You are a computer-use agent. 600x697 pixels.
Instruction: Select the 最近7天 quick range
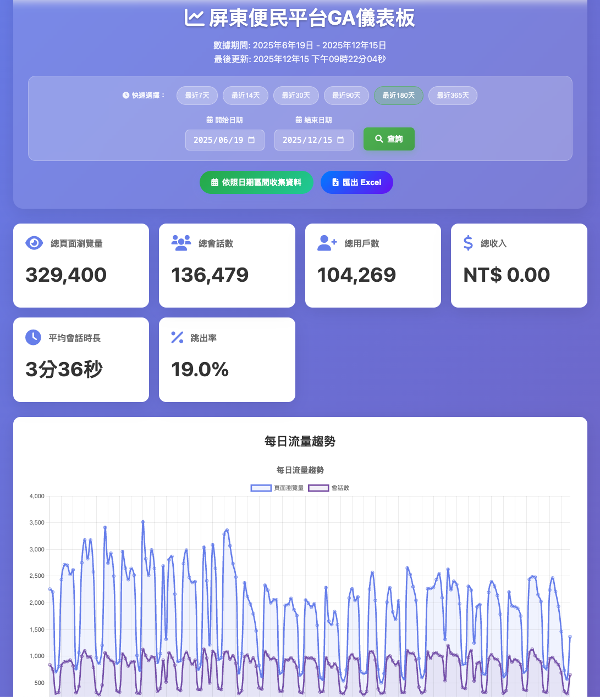pyautogui.click(x=197, y=95)
